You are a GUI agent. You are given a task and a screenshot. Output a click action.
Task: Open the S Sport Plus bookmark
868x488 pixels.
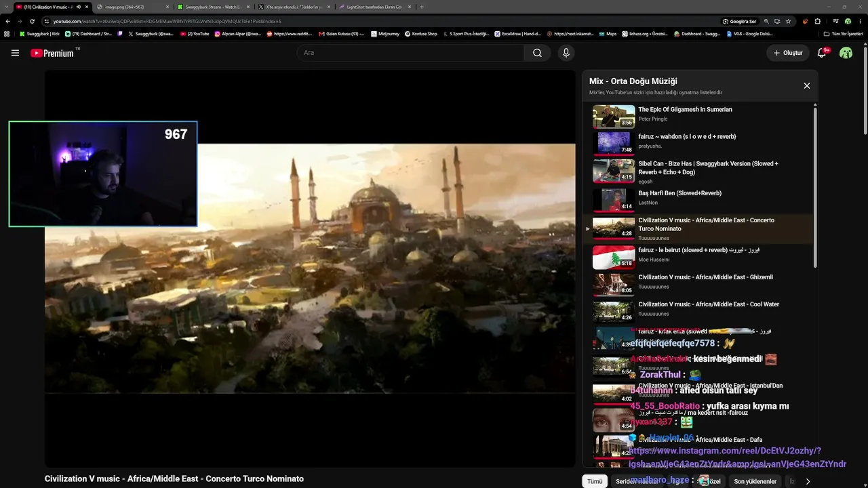pos(466,33)
